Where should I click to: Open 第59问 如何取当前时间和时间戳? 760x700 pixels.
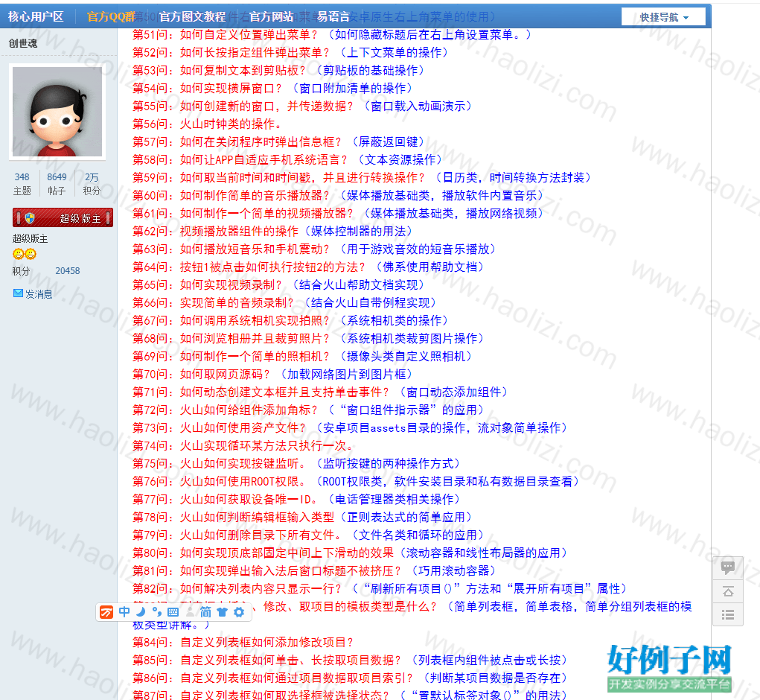(362, 177)
